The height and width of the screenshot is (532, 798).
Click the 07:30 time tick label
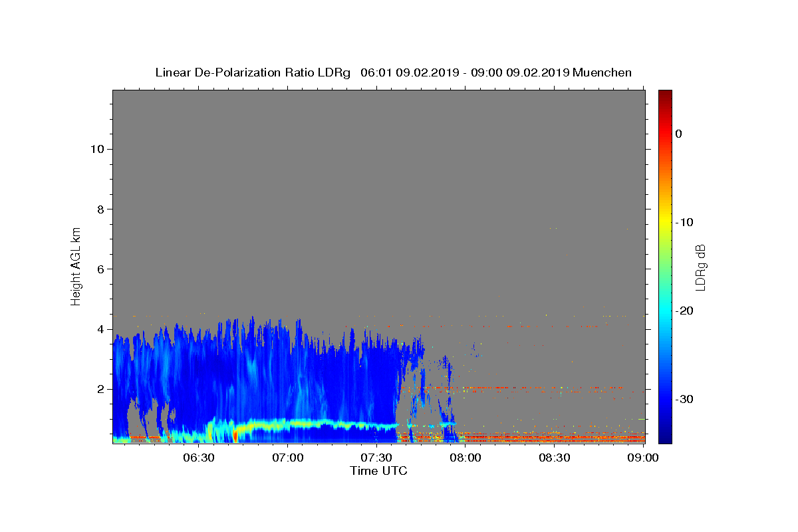(x=376, y=458)
